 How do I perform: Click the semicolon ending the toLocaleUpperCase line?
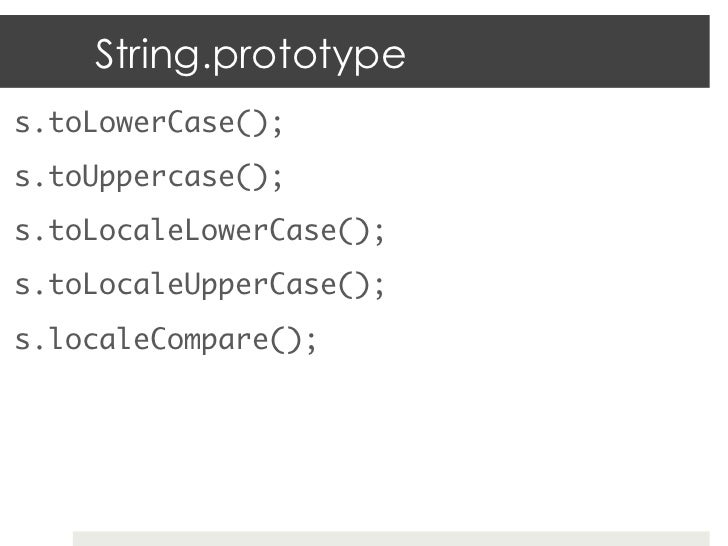point(379,287)
